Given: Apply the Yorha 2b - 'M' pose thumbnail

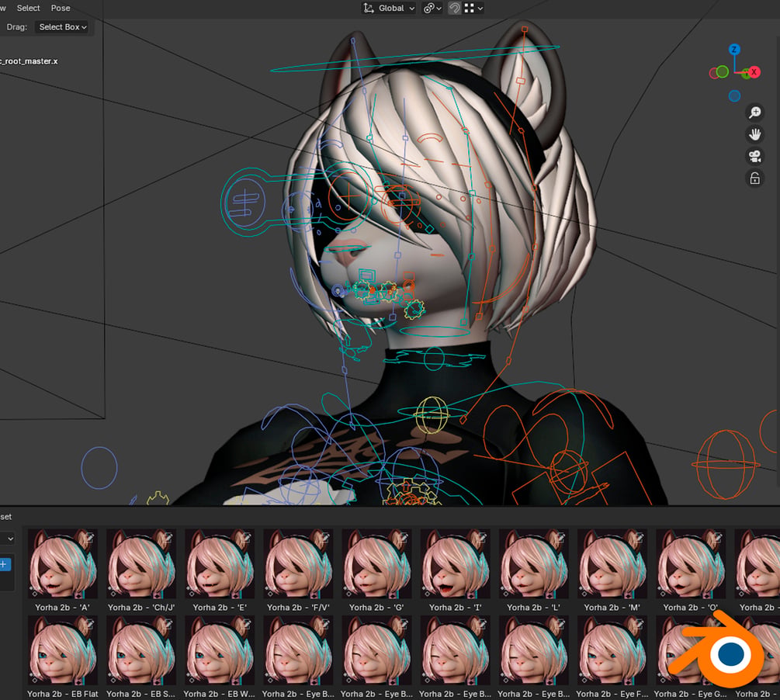Looking at the screenshot, I should (x=612, y=570).
